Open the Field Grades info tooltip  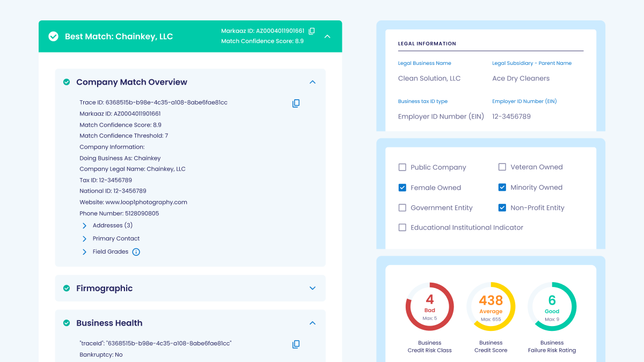(136, 252)
